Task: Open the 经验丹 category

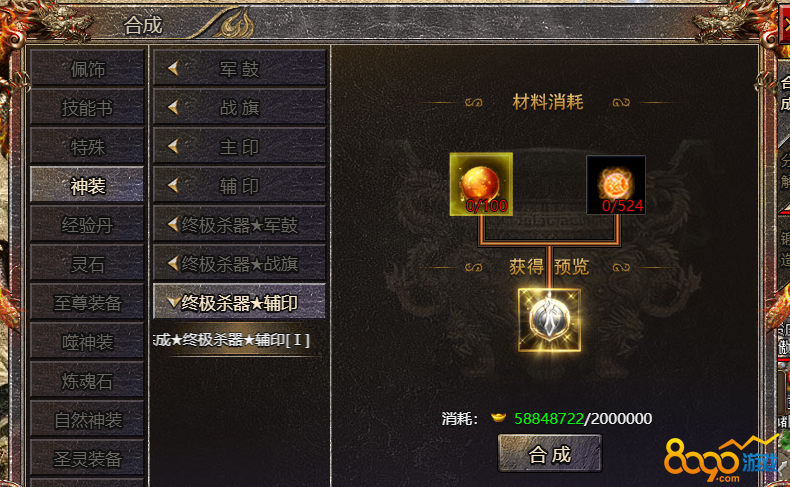Action: tap(87, 224)
